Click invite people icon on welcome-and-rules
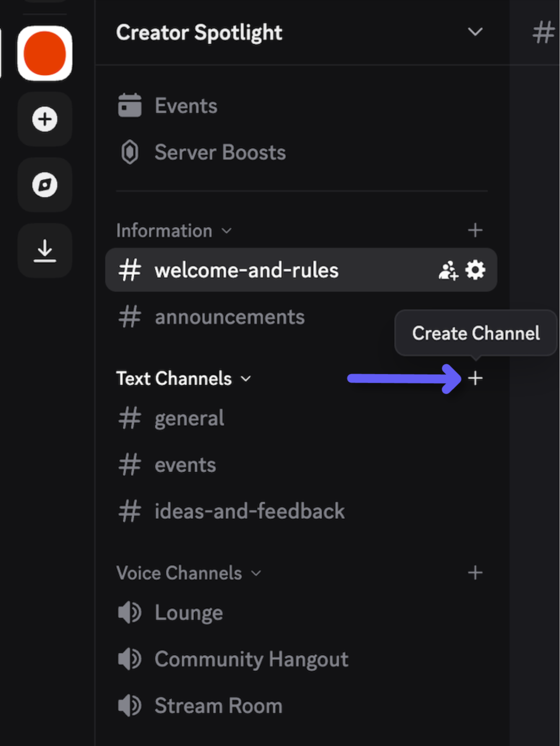This screenshot has width=560, height=746. [448, 270]
